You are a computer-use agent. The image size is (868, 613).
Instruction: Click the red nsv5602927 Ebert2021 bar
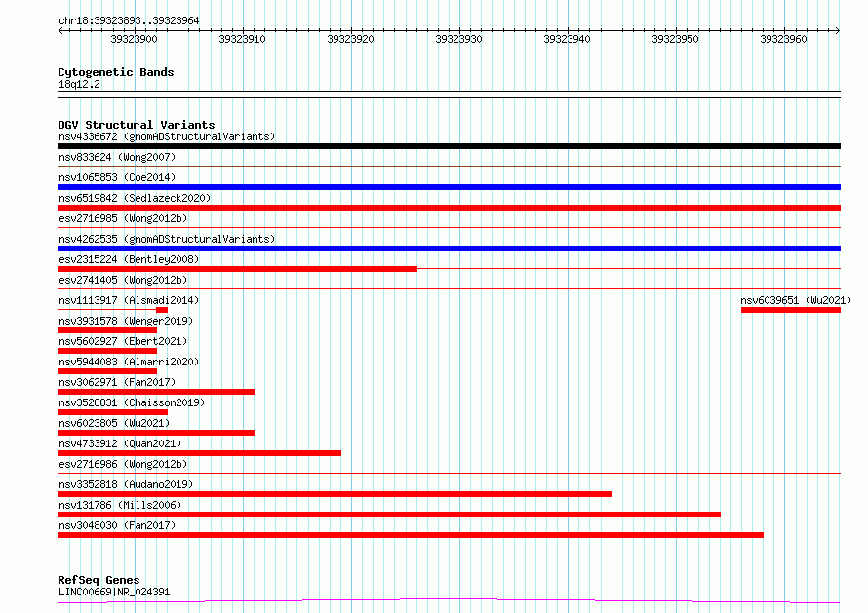107,351
